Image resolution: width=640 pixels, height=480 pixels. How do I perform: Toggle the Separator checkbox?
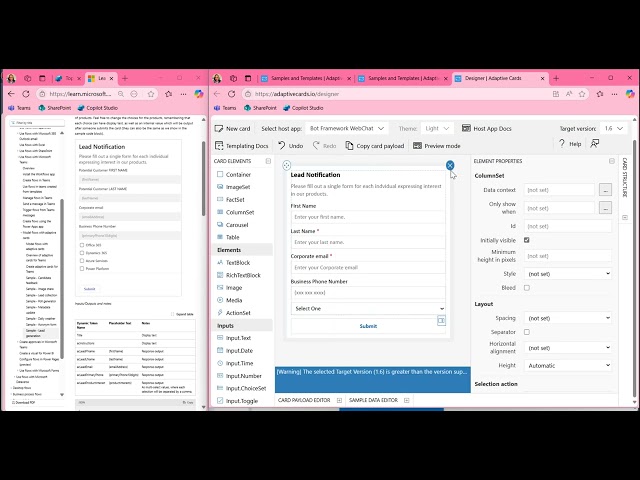point(527,332)
